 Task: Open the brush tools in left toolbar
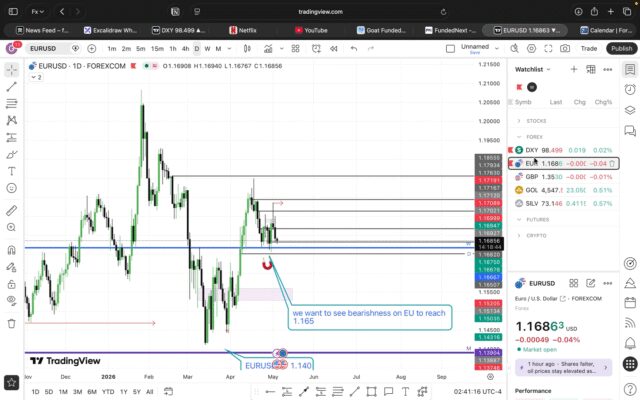11,154
